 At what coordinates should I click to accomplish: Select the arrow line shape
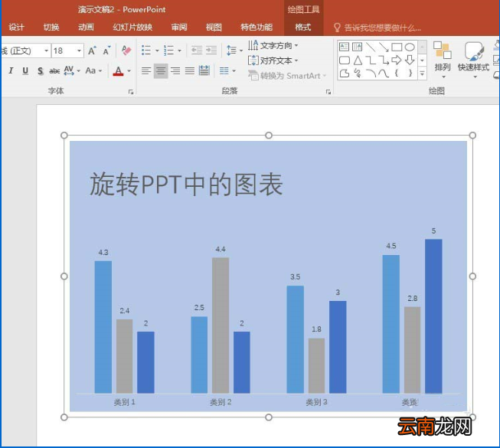click(384, 47)
